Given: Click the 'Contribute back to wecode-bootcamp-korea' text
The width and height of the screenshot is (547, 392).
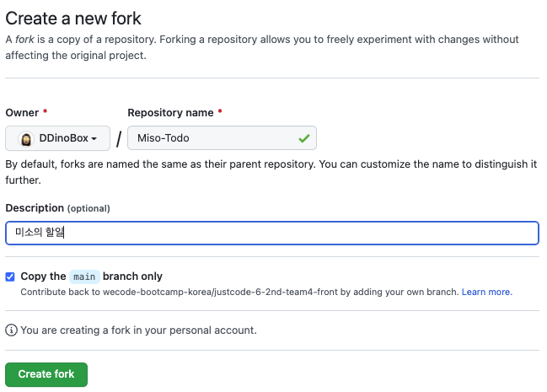Looking at the screenshot, I should [x=239, y=292].
